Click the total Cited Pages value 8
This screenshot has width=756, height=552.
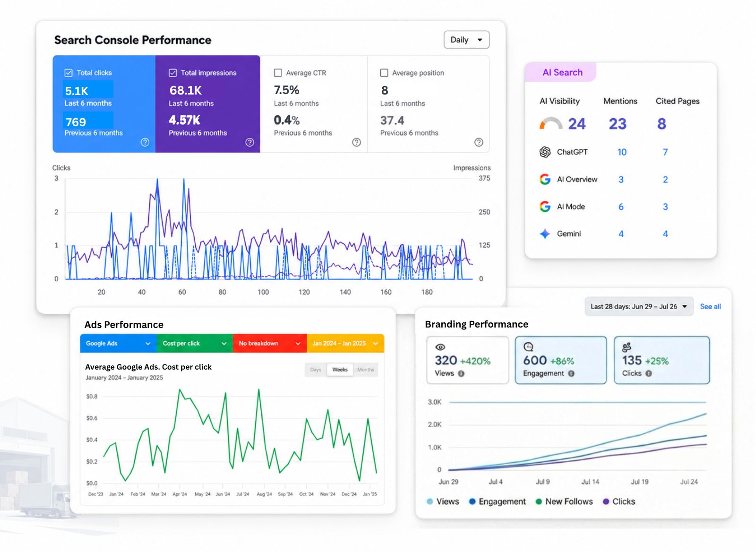661,124
